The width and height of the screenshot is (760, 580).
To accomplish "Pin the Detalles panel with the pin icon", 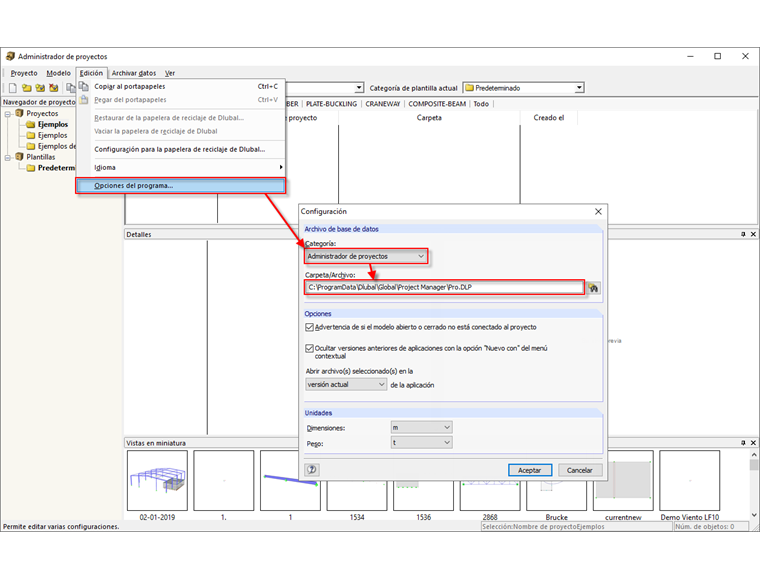I will (743, 234).
